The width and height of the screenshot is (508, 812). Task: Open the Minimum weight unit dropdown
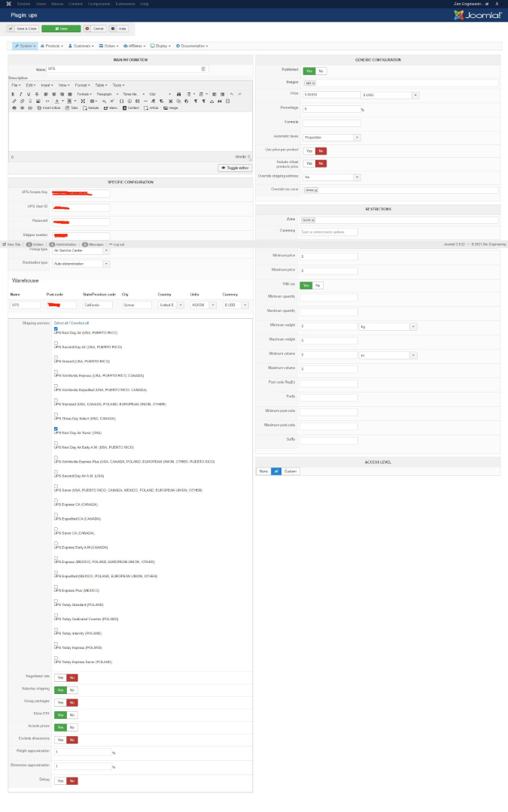pos(388,327)
